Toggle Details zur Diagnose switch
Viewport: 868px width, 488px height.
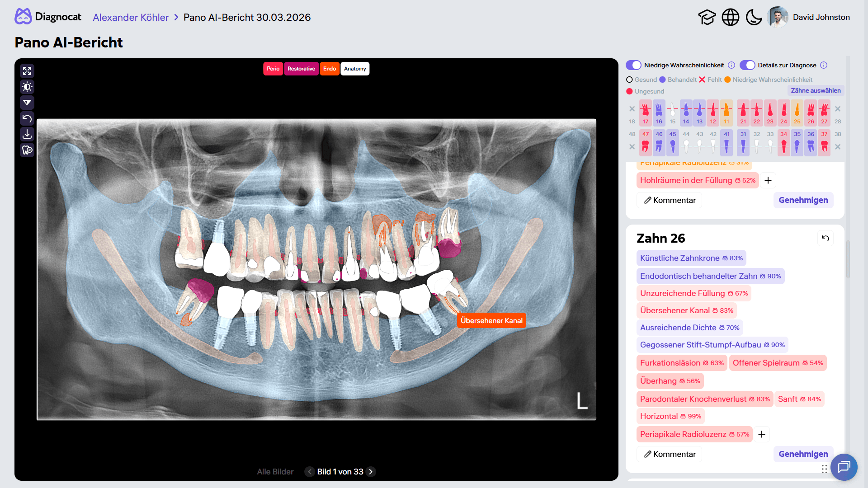pos(747,65)
